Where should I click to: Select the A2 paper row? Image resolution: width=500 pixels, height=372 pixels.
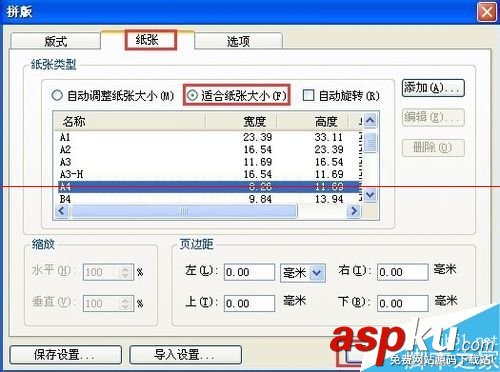click(210, 149)
